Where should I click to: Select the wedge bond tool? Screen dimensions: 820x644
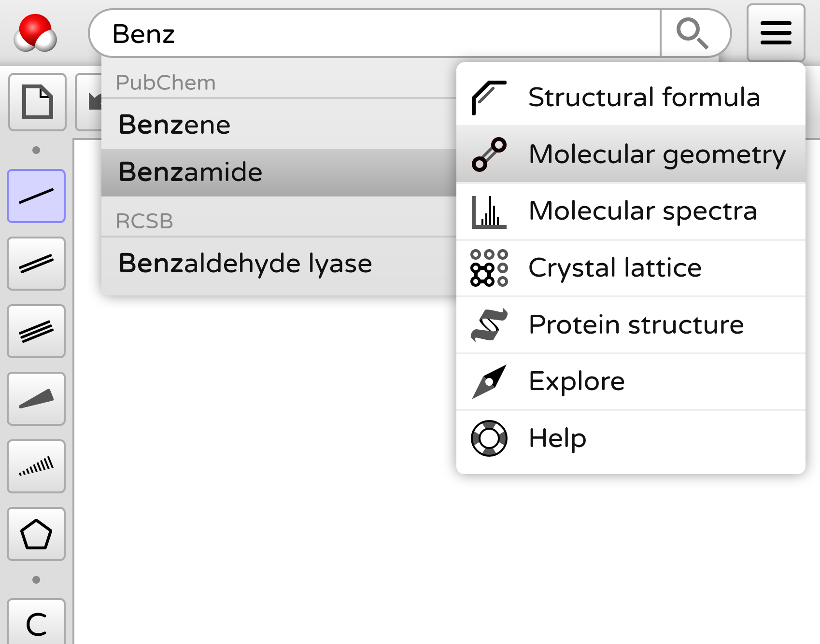[x=36, y=399]
